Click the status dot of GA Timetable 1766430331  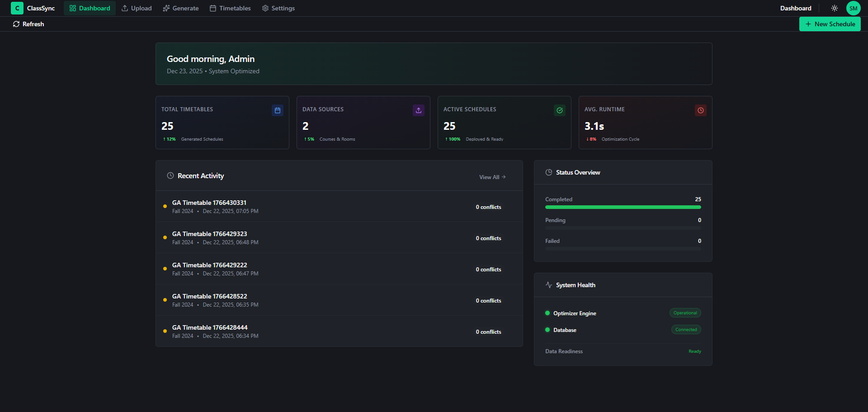coord(165,206)
